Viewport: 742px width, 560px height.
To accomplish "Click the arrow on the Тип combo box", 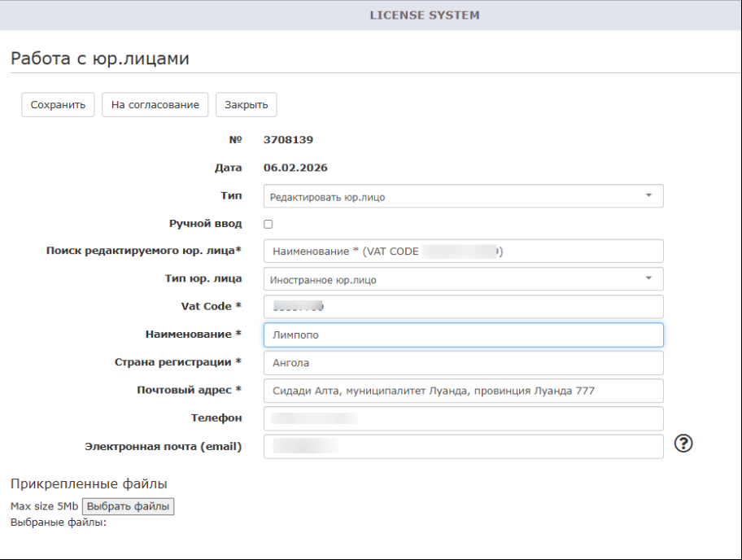I will point(648,196).
